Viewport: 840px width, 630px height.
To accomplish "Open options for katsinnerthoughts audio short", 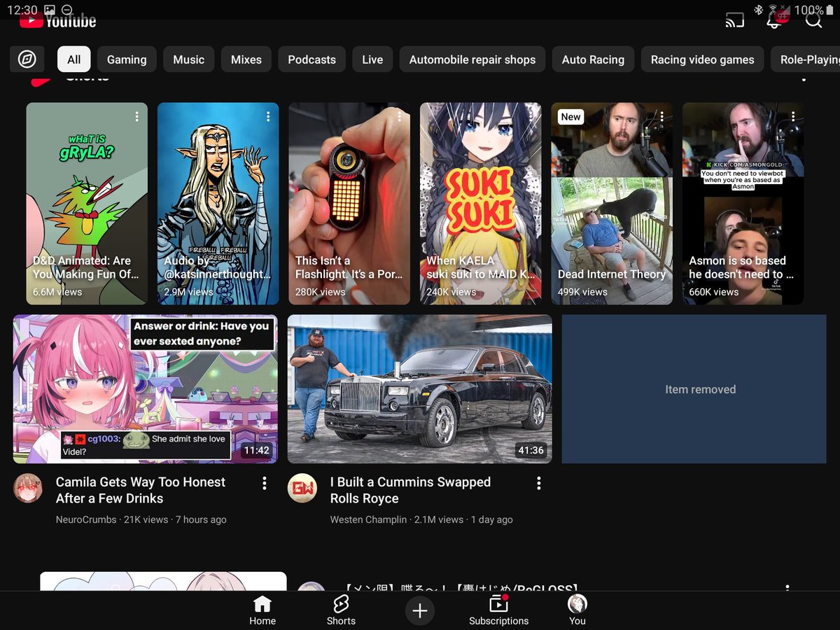I will click(267, 116).
